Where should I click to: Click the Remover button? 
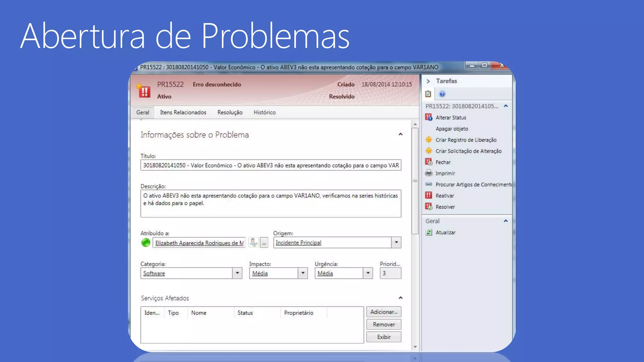point(384,324)
